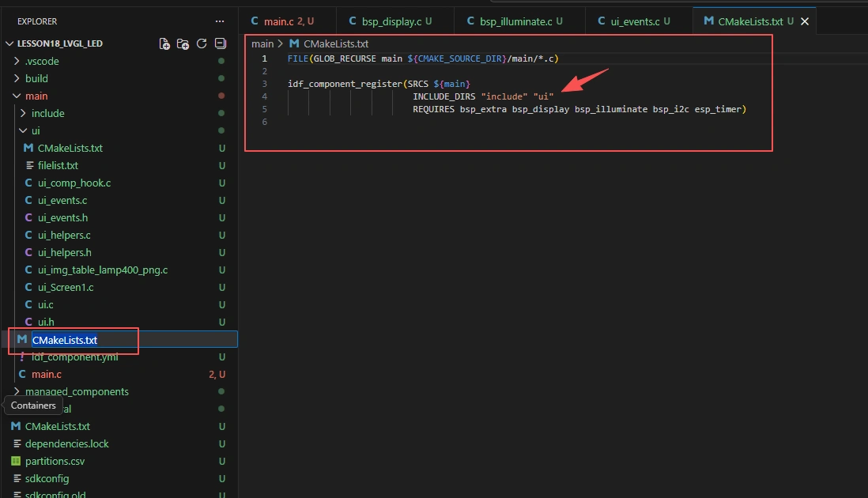Click the New File icon in Explorer
The height and width of the screenshot is (498, 868).
coord(164,43)
